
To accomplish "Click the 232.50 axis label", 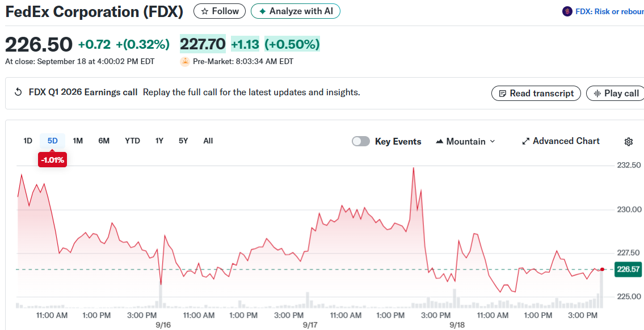I will pos(629,166).
